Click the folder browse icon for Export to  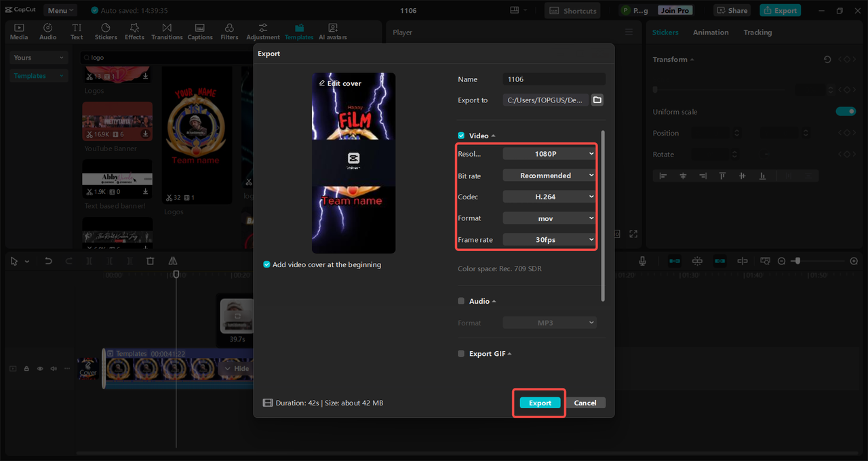597,100
